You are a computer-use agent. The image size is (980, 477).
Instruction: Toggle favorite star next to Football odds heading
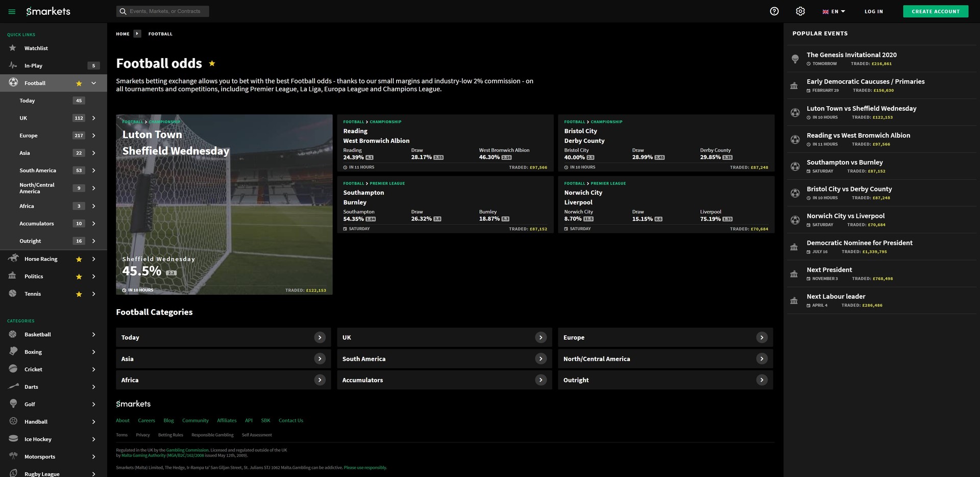[x=212, y=63]
